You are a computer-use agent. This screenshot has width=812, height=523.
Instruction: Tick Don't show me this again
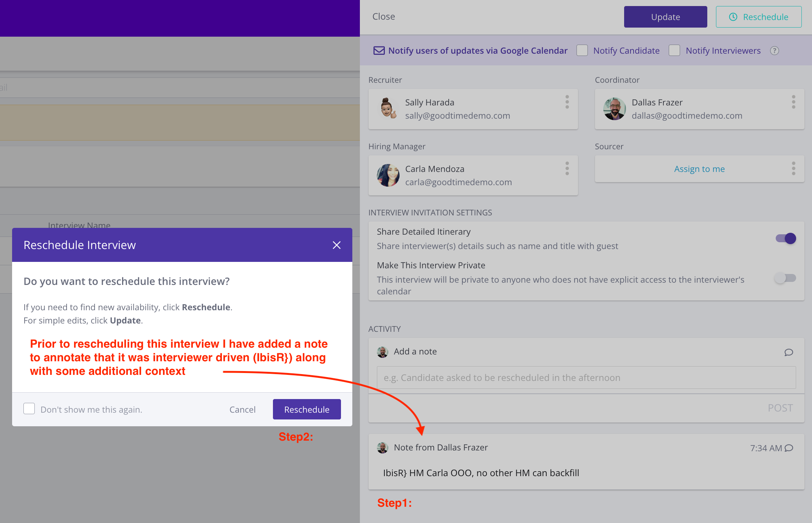tap(29, 409)
